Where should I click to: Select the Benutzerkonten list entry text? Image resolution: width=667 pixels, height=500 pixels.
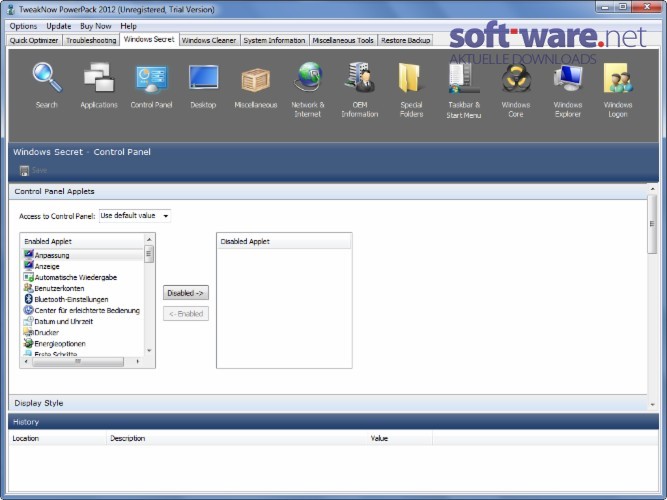[x=59, y=288]
